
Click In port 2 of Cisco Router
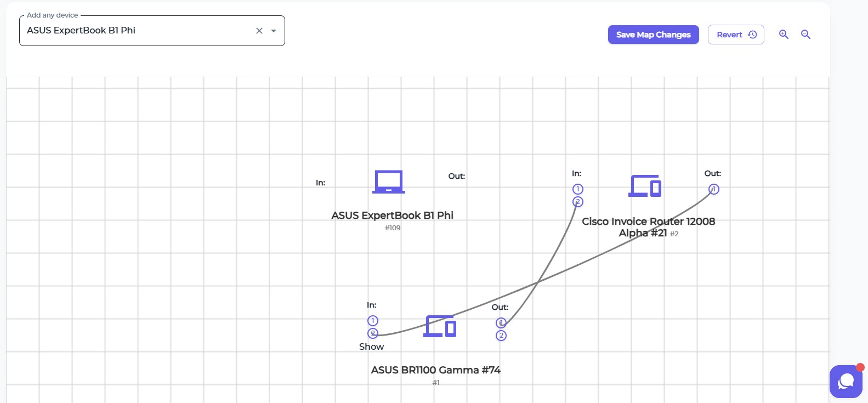tap(577, 202)
